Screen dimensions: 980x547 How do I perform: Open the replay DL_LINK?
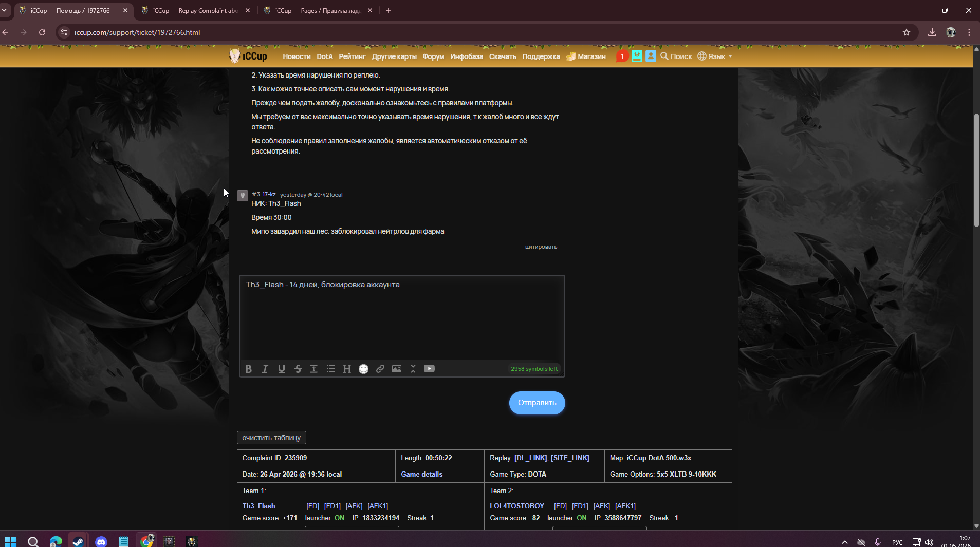click(x=531, y=458)
